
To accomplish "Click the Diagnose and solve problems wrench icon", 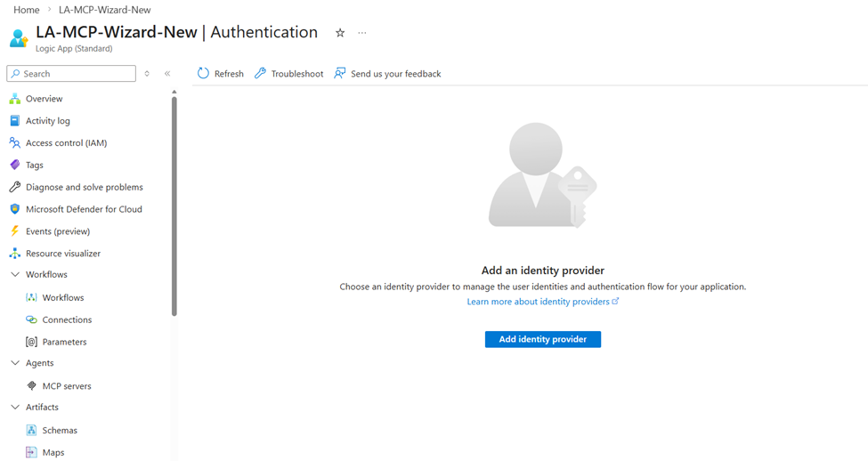I will point(15,187).
